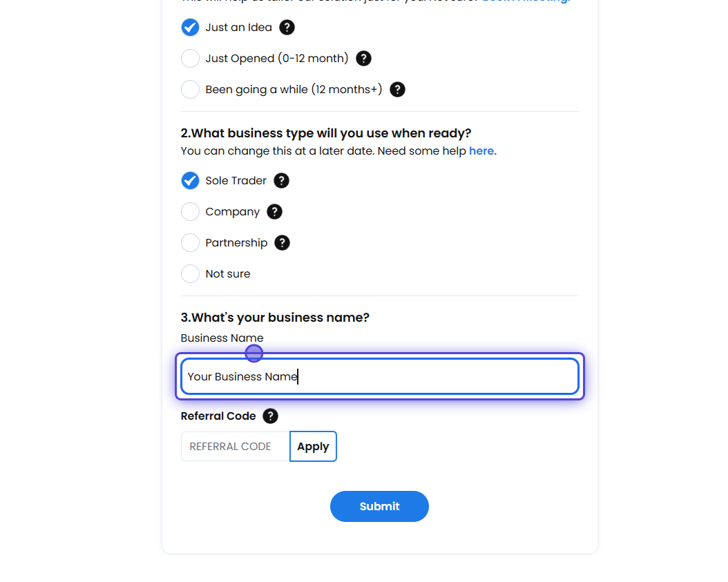Viewport: 728px width, 582px height.
Task: Show help for Been going a while
Action: click(397, 90)
